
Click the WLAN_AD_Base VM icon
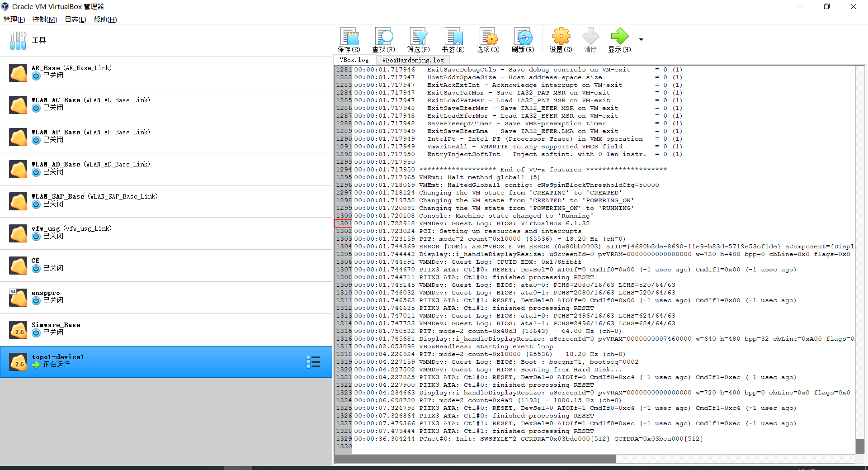pos(18,169)
